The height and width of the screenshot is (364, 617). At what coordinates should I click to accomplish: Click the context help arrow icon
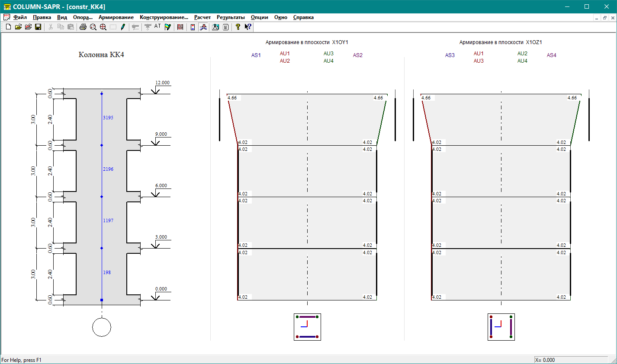click(x=247, y=27)
